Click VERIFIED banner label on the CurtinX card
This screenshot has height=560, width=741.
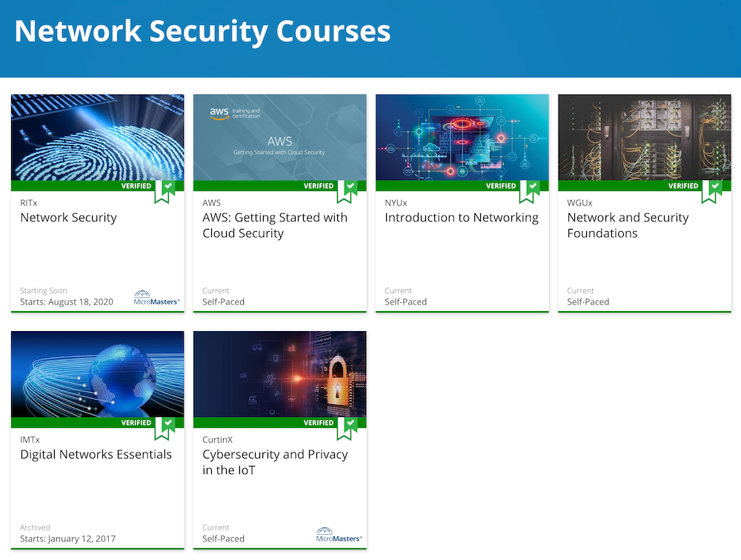tap(319, 422)
